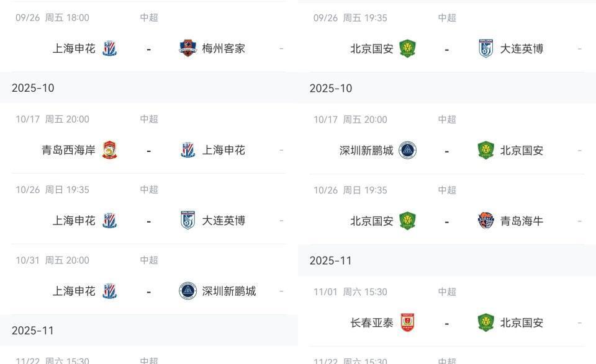Open the 梅州客家 team name link

223,48
